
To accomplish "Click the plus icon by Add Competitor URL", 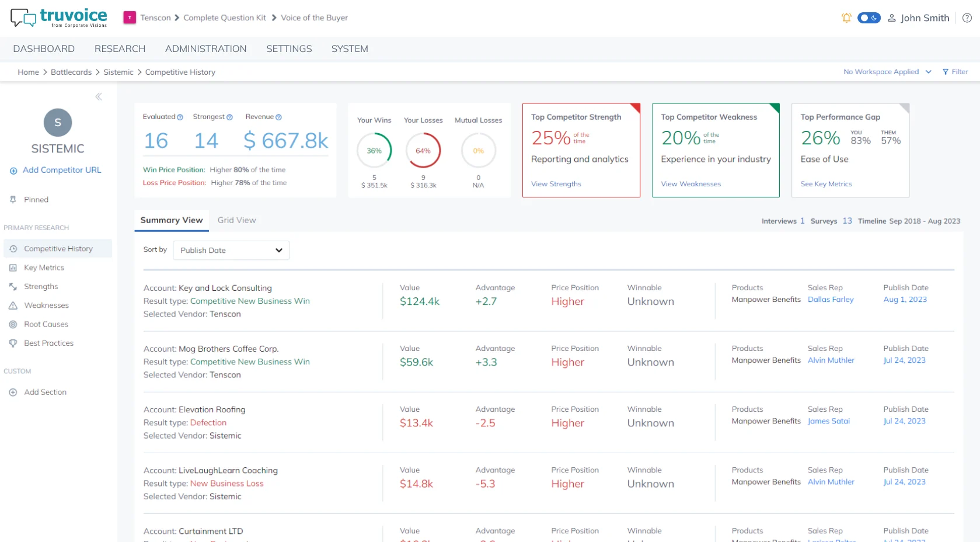I will (x=13, y=171).
